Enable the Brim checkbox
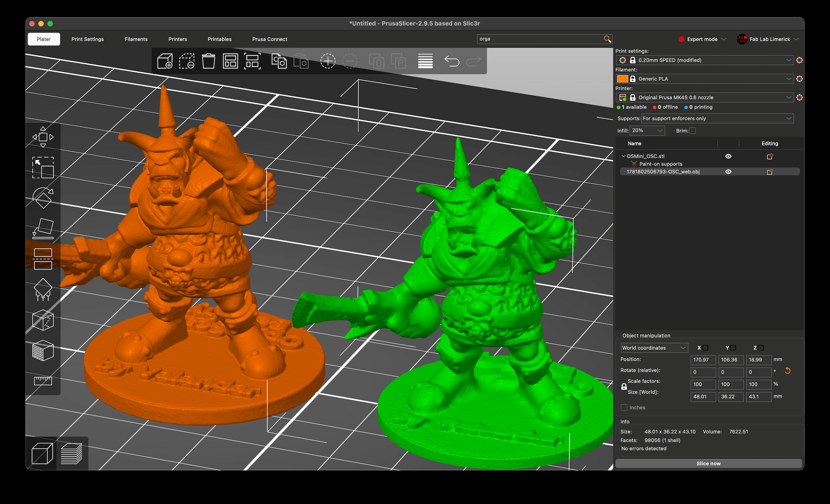 click(692, 131)
